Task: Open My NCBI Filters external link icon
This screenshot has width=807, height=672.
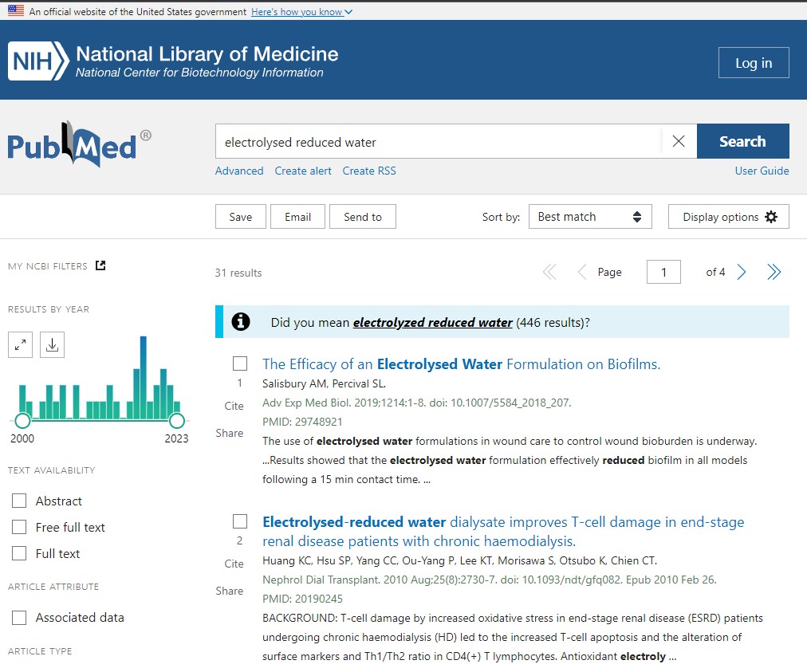Action: tap(100, 265)
